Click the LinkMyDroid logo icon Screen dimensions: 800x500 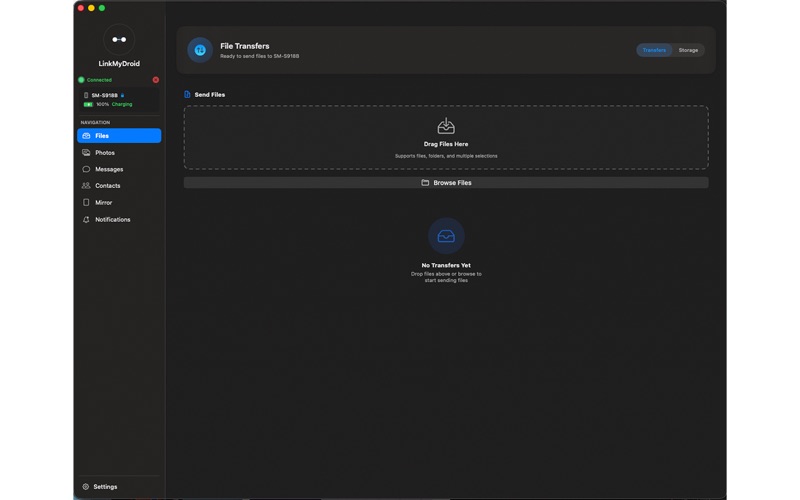(x=119, y=39)
